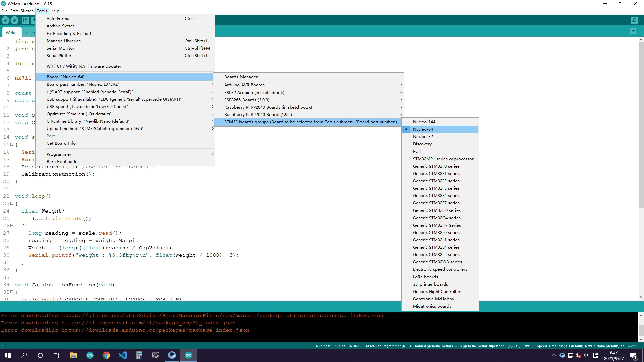Open File Explorer from the taskbar

click(x=73, y=355)
